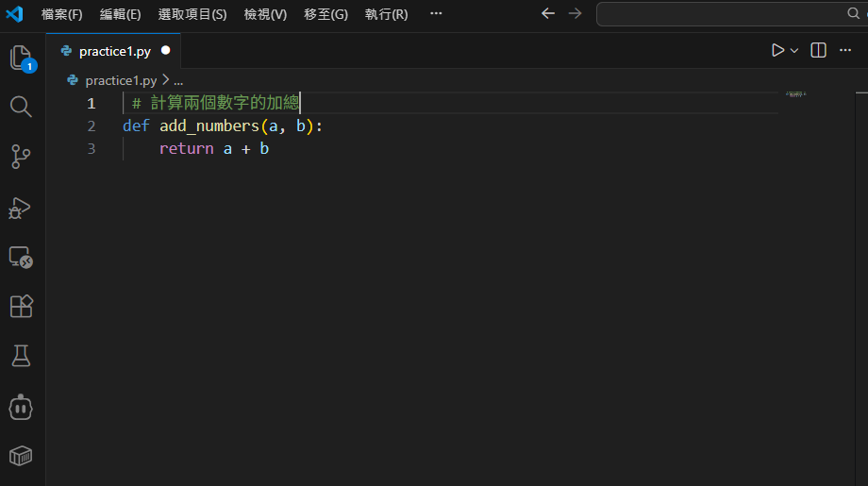The width and height of the screenshot is (868, 486).
Task: Click the add_numbers function name
Action: pos(209,126)
